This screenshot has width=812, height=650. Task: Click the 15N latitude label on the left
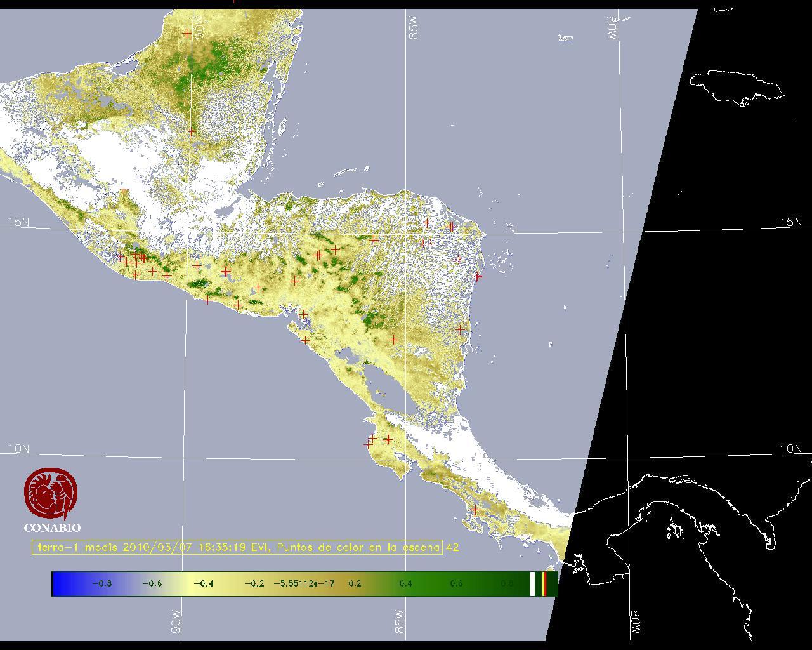pyautogui.click(x=18, y=222)
